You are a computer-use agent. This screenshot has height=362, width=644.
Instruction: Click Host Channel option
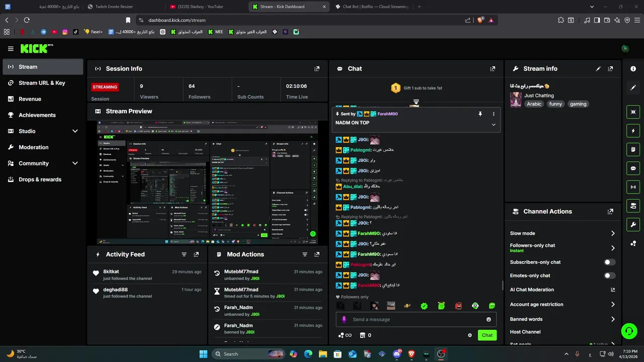click(x=525, y=332)
